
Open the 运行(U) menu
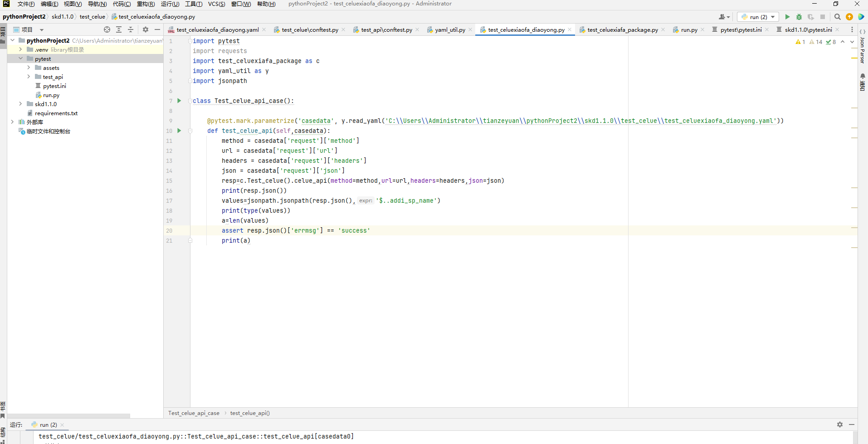(170, 4)
